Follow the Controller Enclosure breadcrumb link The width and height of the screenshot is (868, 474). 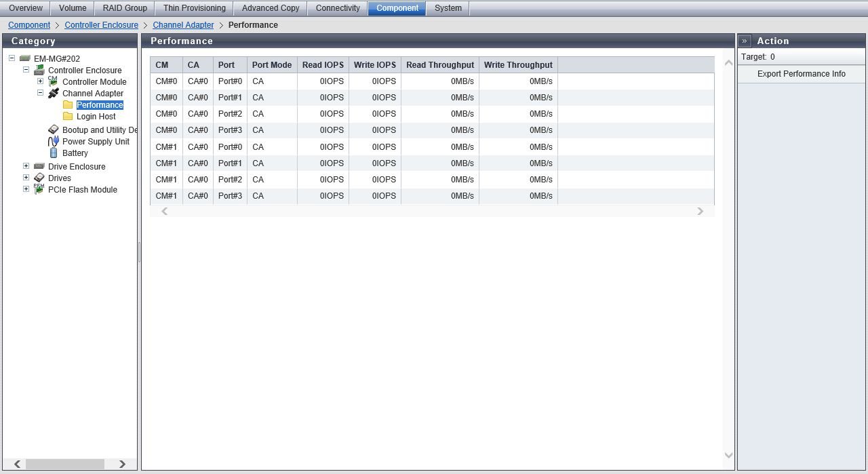pos(101,25)
